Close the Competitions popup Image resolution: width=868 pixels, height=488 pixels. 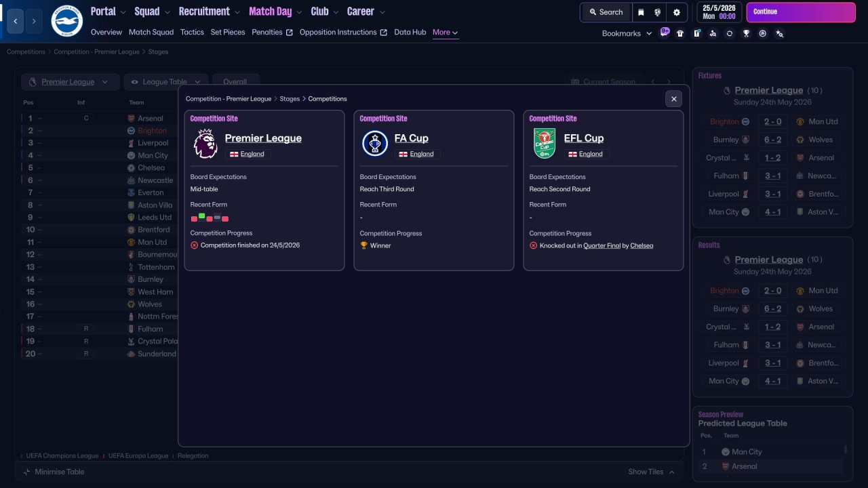(673, 99)
